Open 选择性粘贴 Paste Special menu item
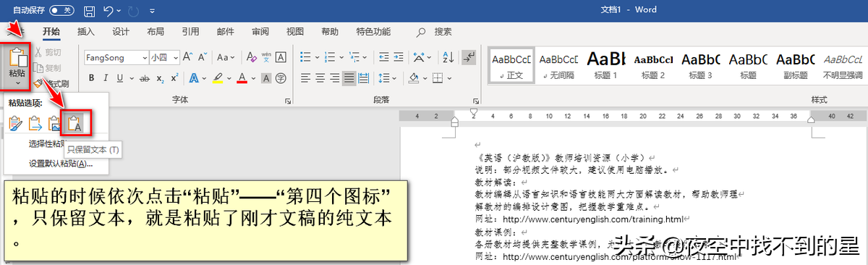The width and height of the screenshot is (868, 265). (x=48, y=143)
